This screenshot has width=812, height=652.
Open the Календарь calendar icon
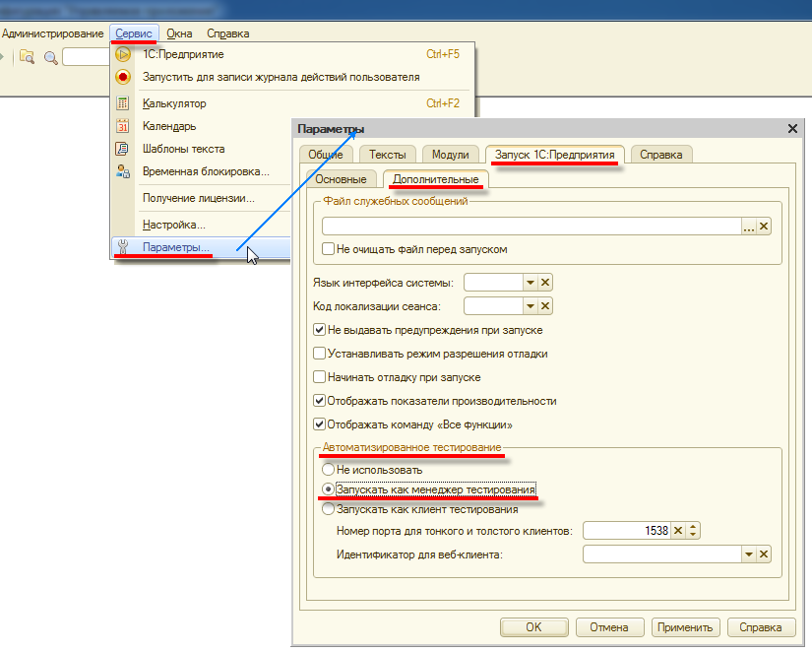point(123,126)
